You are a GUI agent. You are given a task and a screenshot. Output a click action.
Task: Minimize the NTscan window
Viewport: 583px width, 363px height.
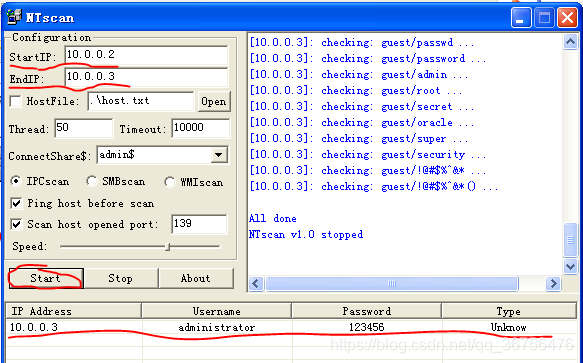click(x=521, y=17)
